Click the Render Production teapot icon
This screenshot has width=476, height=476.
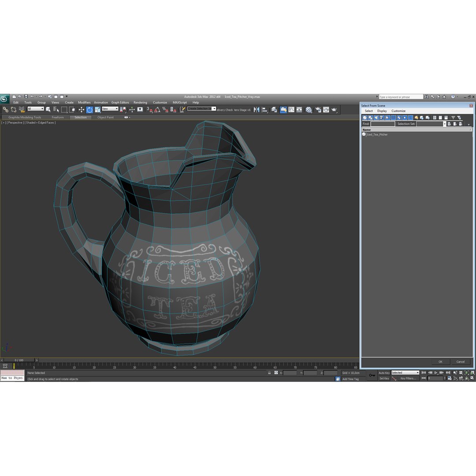[334, 110]
